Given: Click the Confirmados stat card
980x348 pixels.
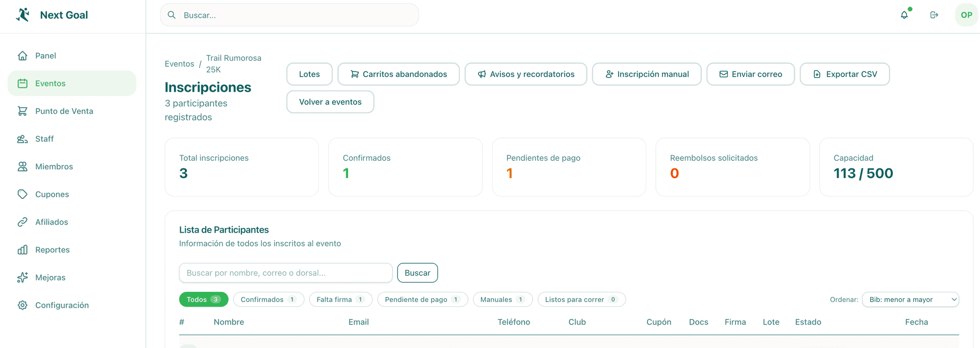Looking at the screenshot, I should pos(405,167).
